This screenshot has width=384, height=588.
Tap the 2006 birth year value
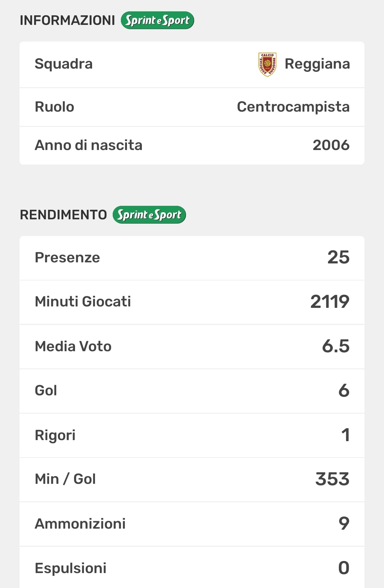click(x=331, y=145)
